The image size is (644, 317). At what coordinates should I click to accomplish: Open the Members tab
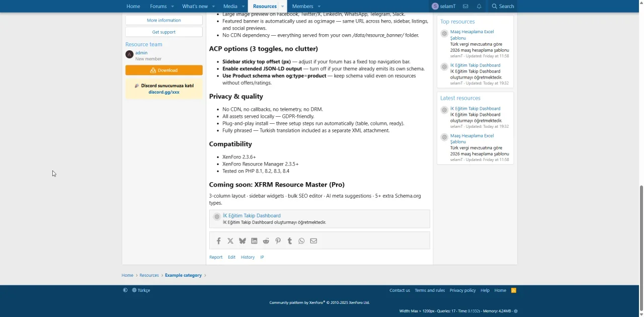coord(302,6)
